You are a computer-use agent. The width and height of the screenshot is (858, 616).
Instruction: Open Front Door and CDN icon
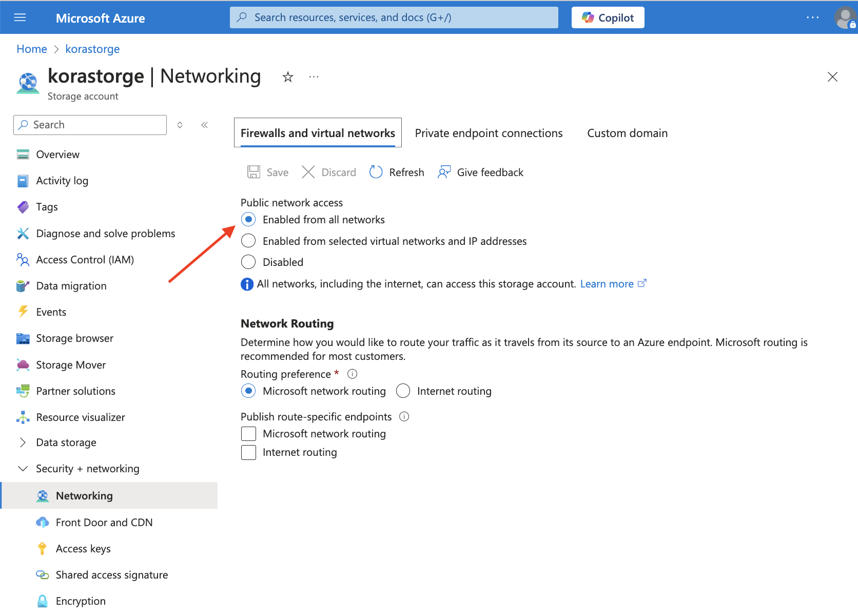pyautogui.click(x=43, y=523)
